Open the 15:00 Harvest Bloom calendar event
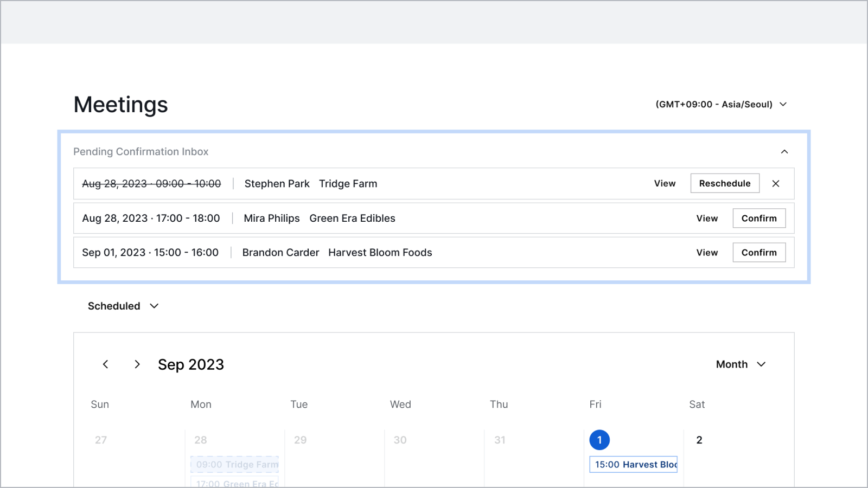 (x=634, y=465)
